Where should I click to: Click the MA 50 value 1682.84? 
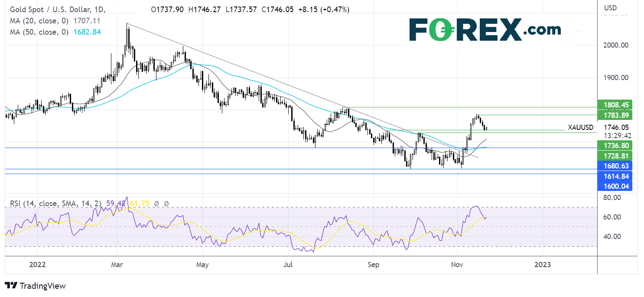pos(88,32)
